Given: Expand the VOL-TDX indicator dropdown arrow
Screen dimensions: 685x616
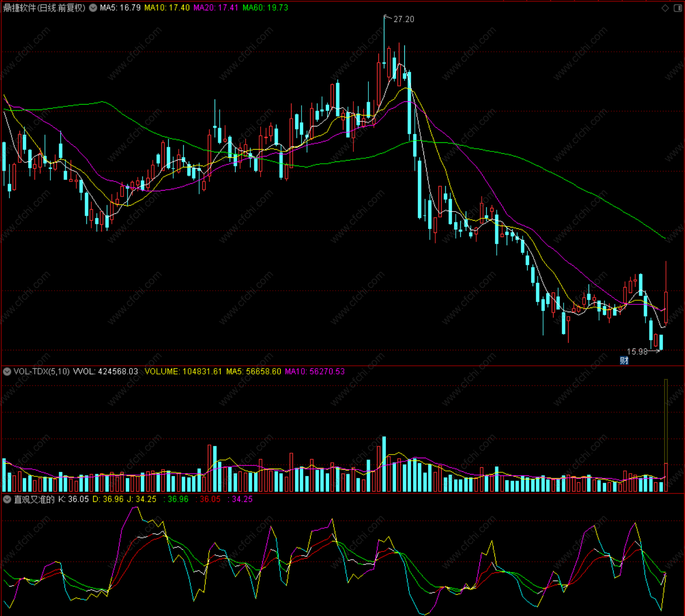Looking at the screenshot, I should (x=7, y=372).
